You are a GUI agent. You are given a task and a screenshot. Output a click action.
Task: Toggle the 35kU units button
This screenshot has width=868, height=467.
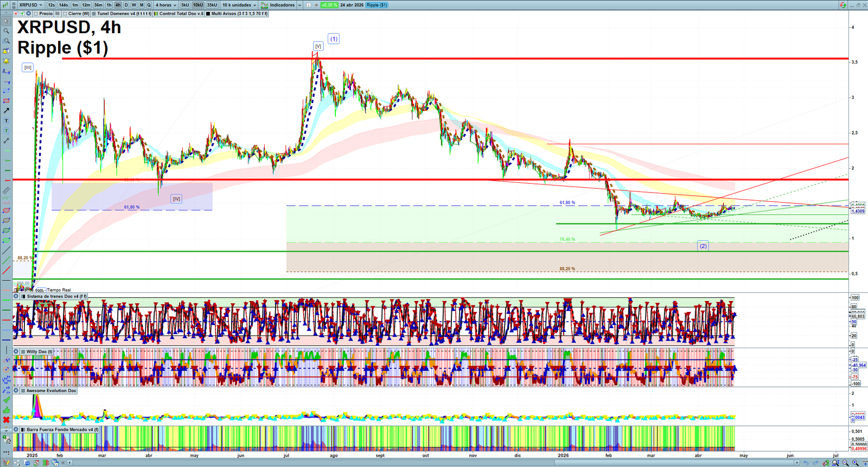[212, 5]
